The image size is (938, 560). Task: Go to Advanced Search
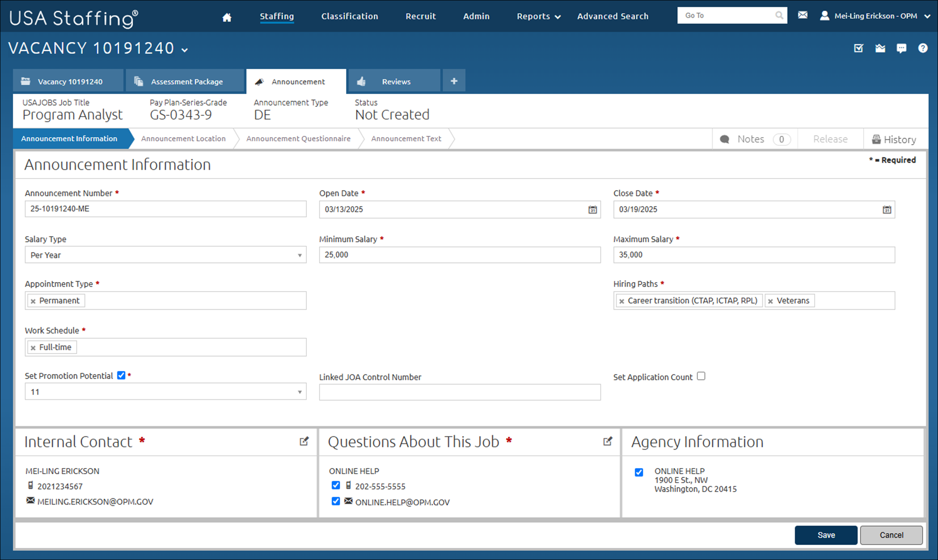tap(613, 16)
